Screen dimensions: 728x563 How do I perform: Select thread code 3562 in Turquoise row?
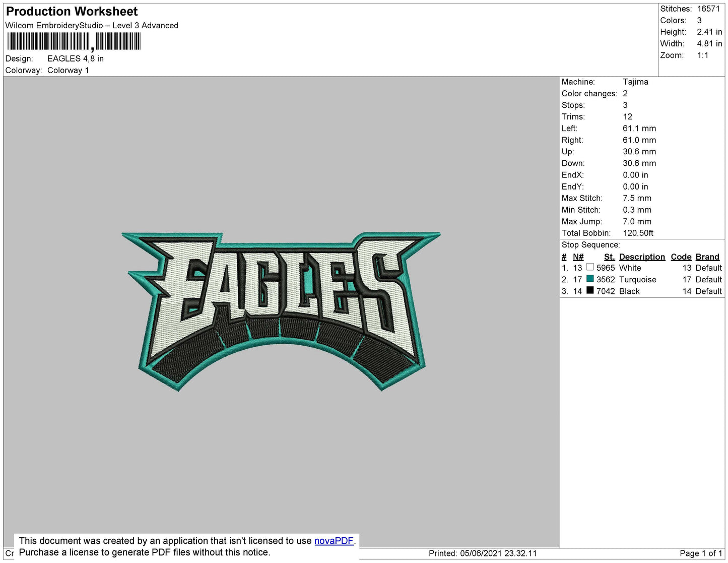pyautogui.click(x=606, y=279)
